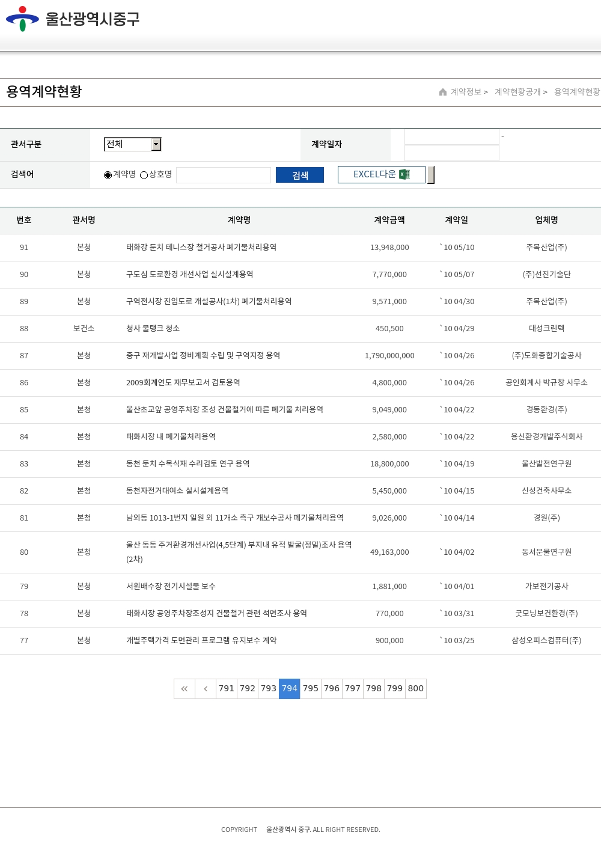Select current page 794 in pagination

[x=290, y=689]
